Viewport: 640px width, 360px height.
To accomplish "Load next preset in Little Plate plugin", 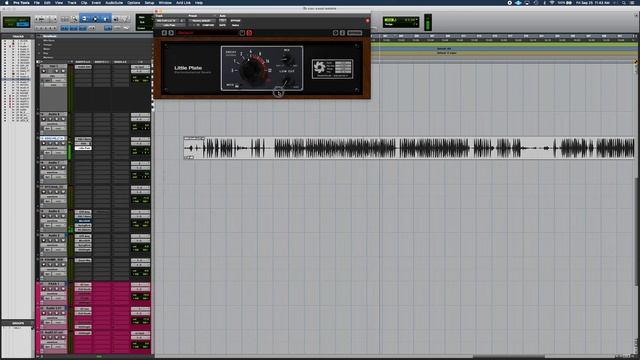I will [171, 33].
